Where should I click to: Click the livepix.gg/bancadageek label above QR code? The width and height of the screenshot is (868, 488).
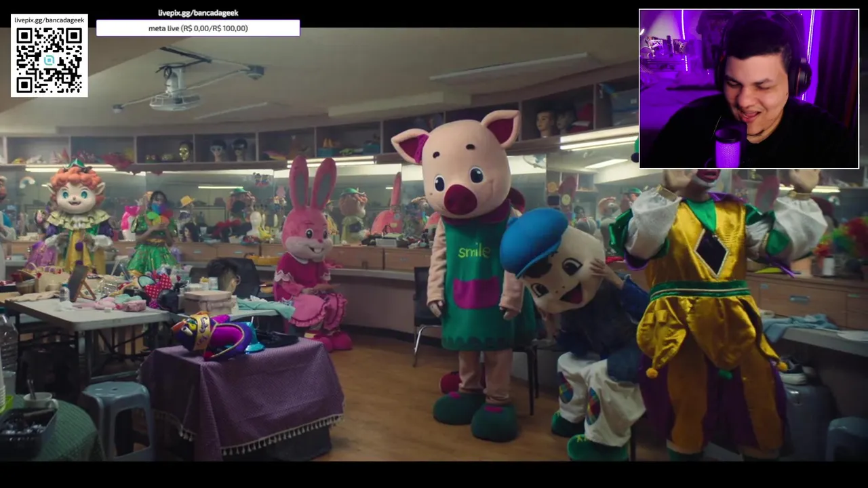(x=49, y=20)
